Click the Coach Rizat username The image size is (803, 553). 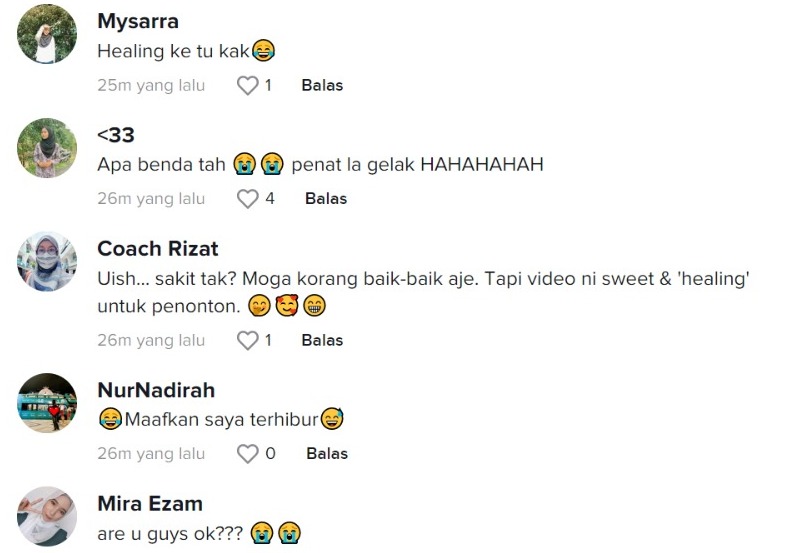tap(158, 249)
